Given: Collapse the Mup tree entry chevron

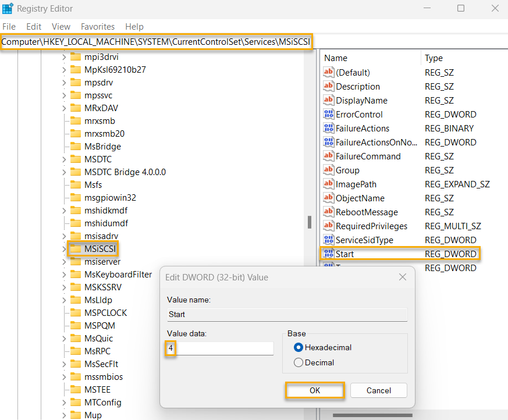Looking at the screenshot, I should [x=64, y=415].
